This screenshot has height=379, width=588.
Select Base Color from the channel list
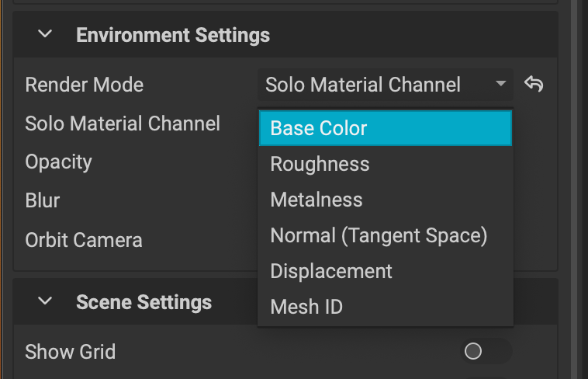click(x=386, y=129)
